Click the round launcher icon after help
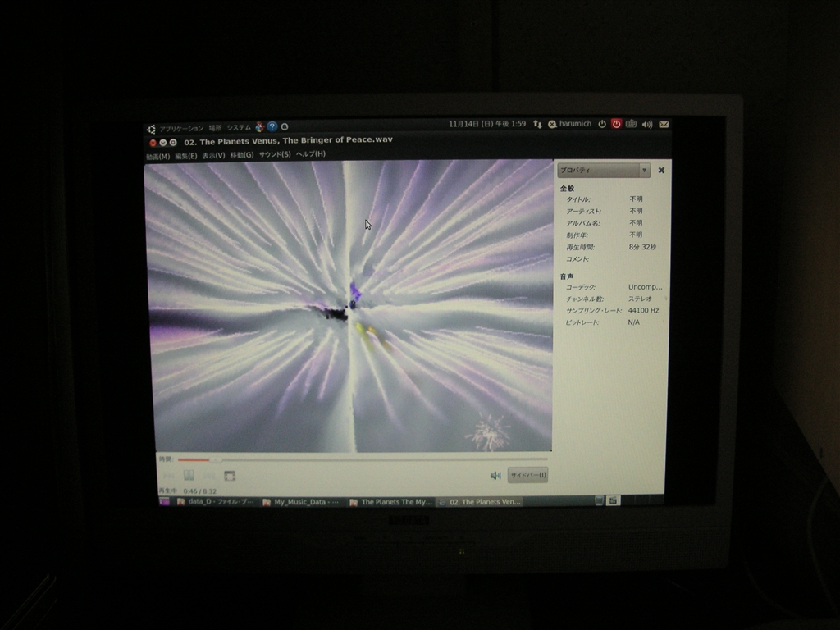This screenshot has height=630, width=840. pyautogui.click(x=285, y=126)
